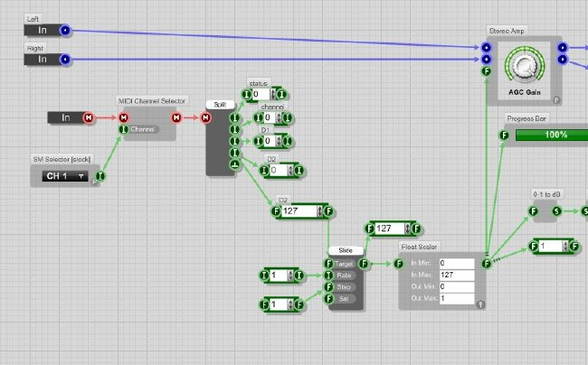Click the 0-1 to dB string output connector

point(557,211)
